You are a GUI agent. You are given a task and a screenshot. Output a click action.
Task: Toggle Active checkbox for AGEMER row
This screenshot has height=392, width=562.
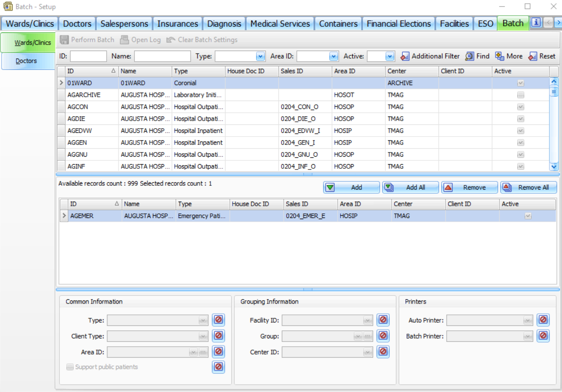click(x=528, y=216)
